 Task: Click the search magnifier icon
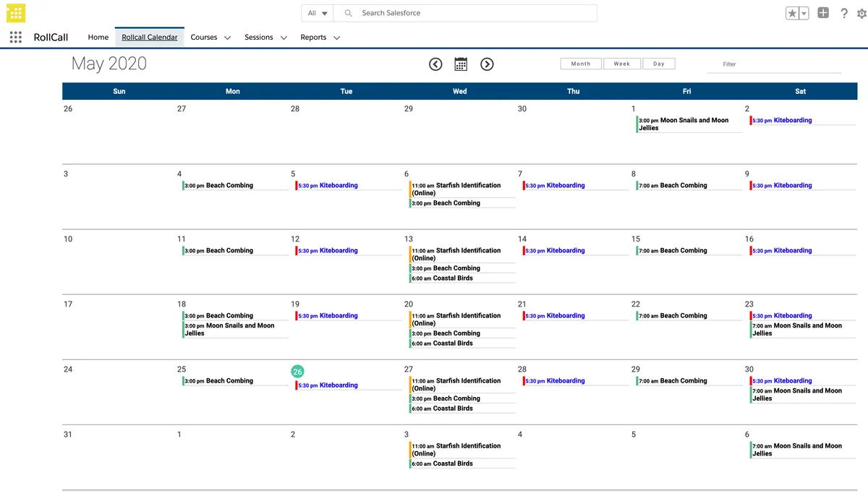(349, 13)
